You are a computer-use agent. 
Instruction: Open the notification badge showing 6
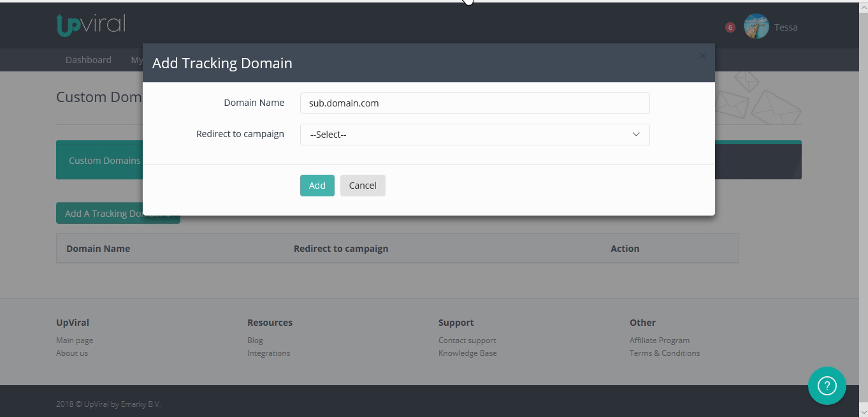[730, 27]
